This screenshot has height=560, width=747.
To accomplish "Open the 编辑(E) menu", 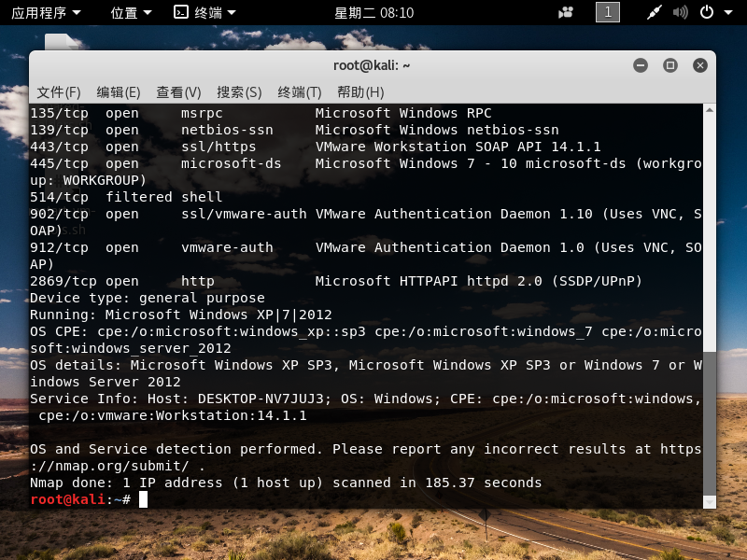I will [x=119, y=91].
